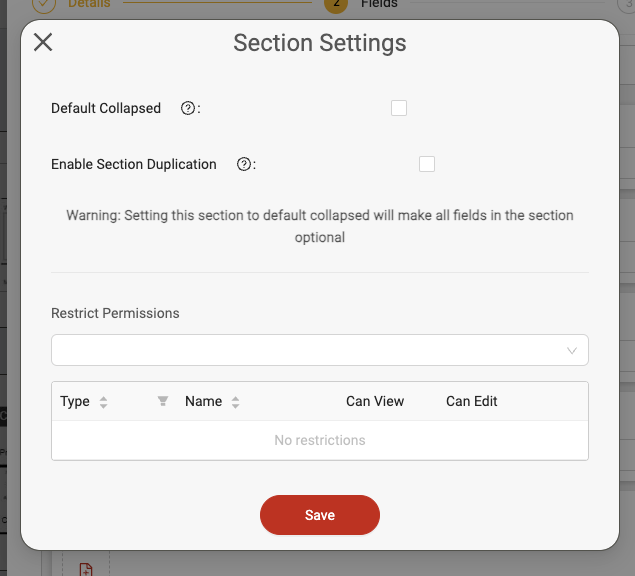Viewport: 635px width, 576px height.
Task: Click the Details step checkmark circle
Action: tap(44, 4)
